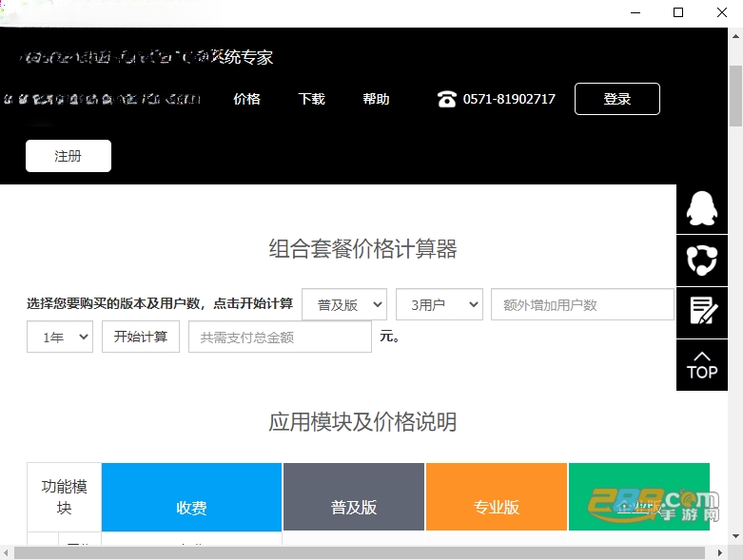Click the scroll-left arrow of horizontal scrollbar
This screenshot has height=560, width=743.
pos(6,552)
